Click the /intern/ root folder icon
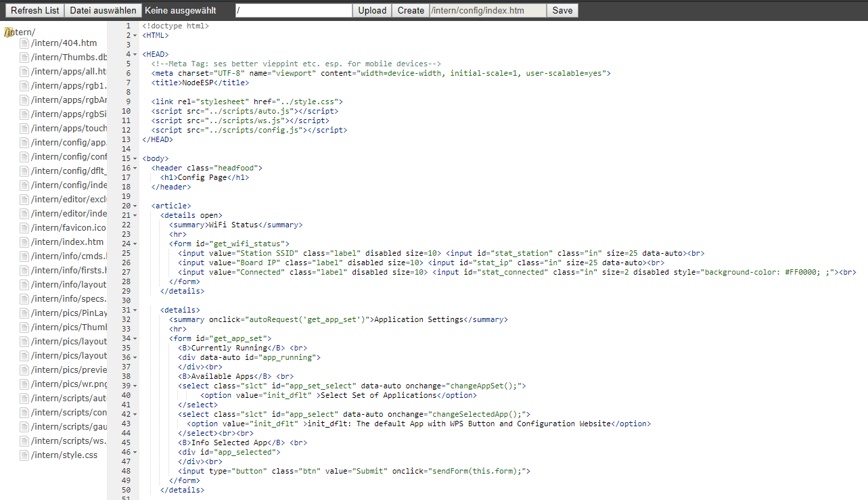Image resolution: width=868 pixels, height=500 pixels. pos(8,32)
